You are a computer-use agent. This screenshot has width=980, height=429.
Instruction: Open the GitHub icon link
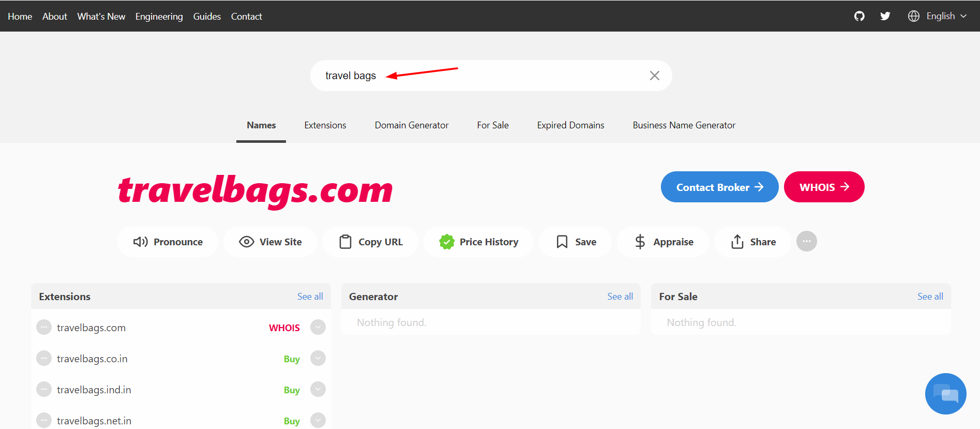(859, 16)
